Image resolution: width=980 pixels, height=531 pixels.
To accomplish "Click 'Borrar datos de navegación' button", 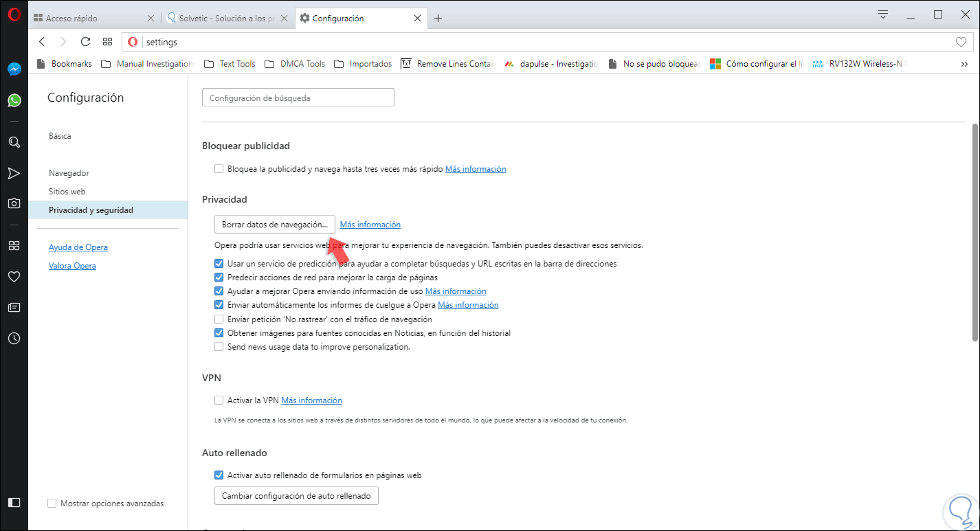I will click(275, 225).
